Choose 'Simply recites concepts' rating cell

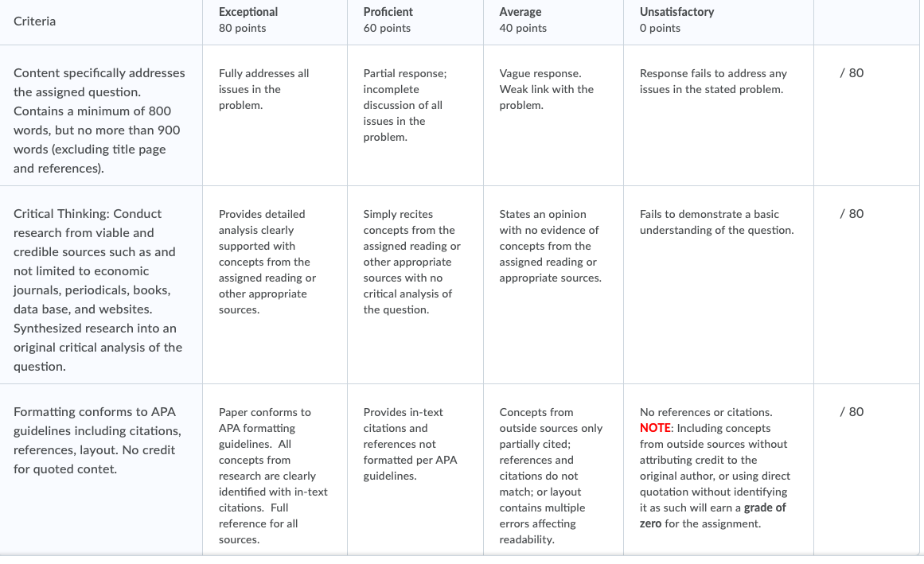tap(415, 285)
